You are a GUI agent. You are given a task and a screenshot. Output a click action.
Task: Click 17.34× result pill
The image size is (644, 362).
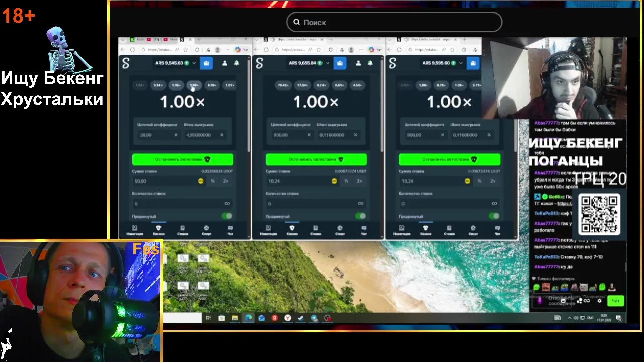click(x=302, y=85)
